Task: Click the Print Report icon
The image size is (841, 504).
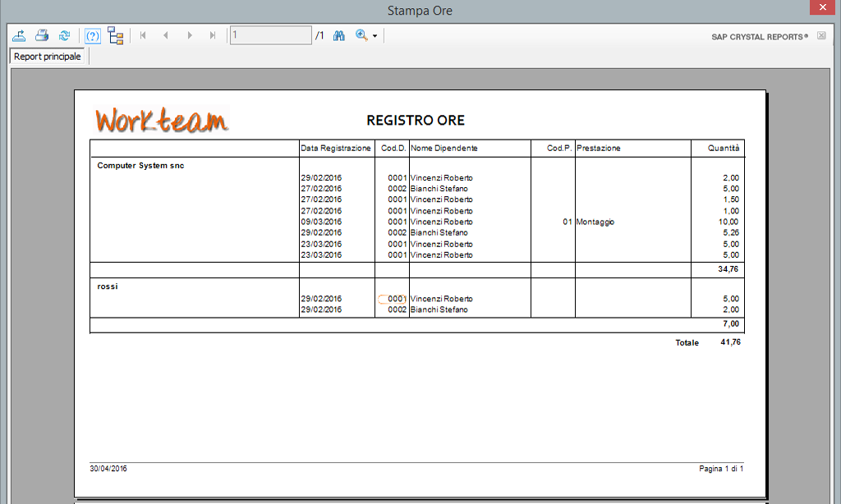Action: [x=42, y=36]
